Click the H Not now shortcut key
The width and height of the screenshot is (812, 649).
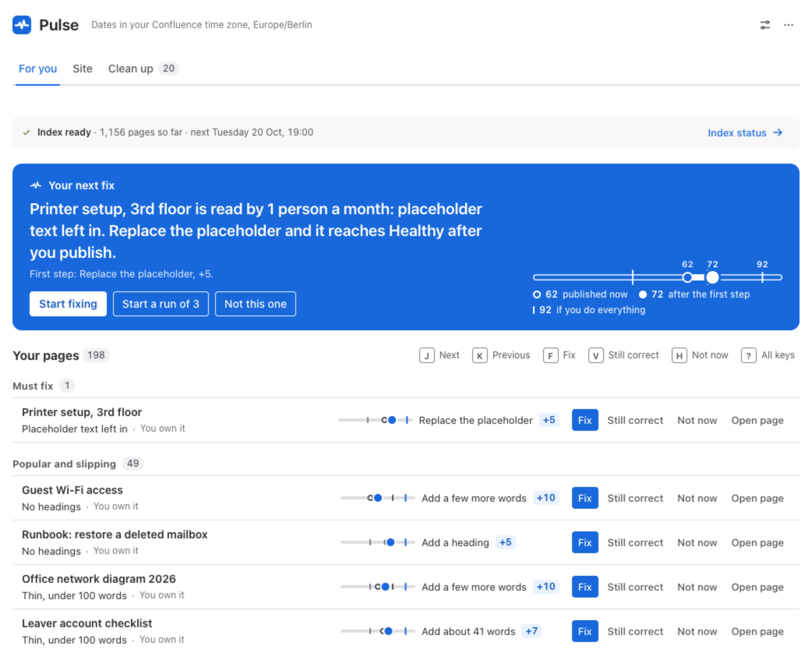coord(679,355)
